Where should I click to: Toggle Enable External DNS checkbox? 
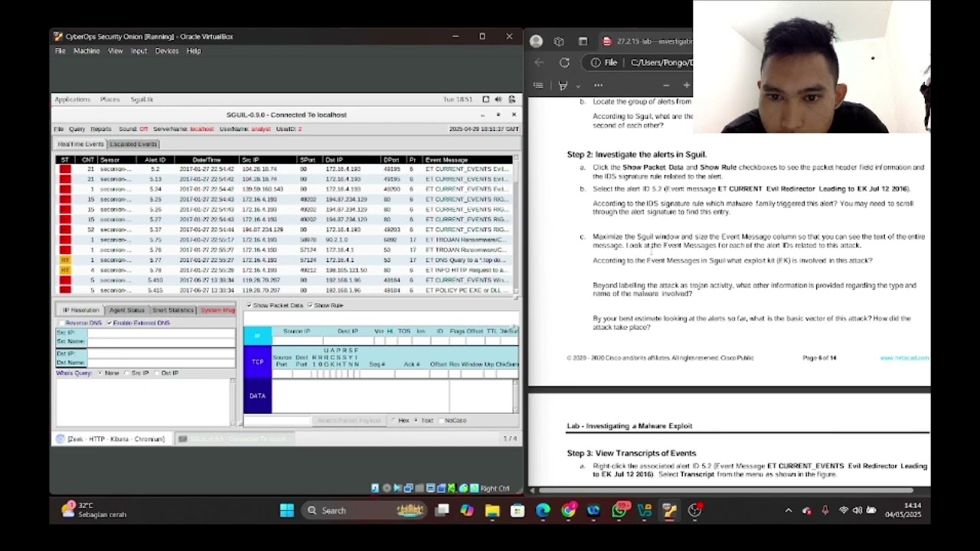click(109, 323)
